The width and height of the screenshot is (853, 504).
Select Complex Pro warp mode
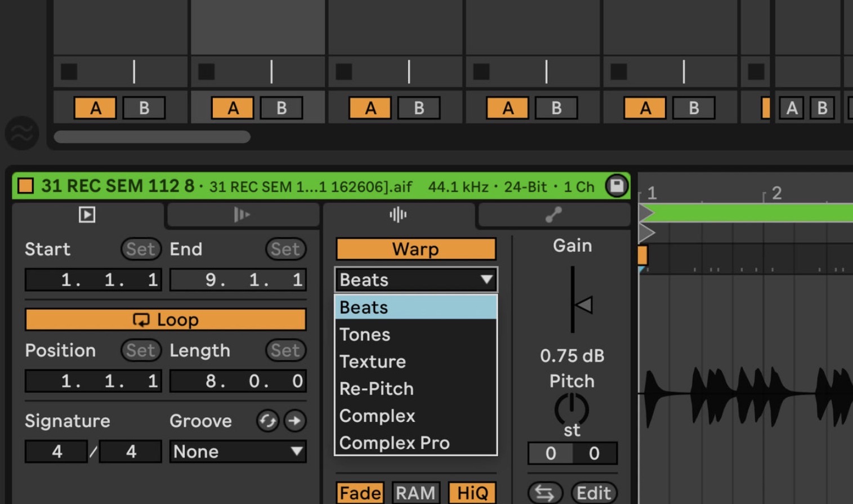pyautogui.click(x=394, y=443)
